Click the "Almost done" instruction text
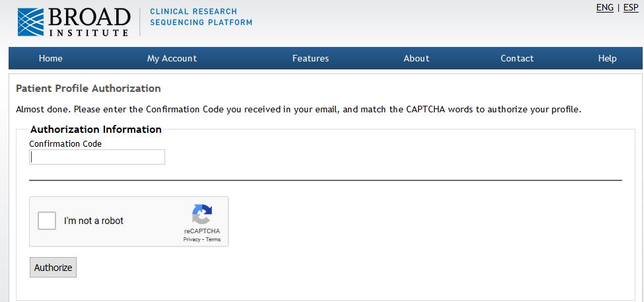The image size is (644, 302). pyautogui.click(x=299, y=110)
